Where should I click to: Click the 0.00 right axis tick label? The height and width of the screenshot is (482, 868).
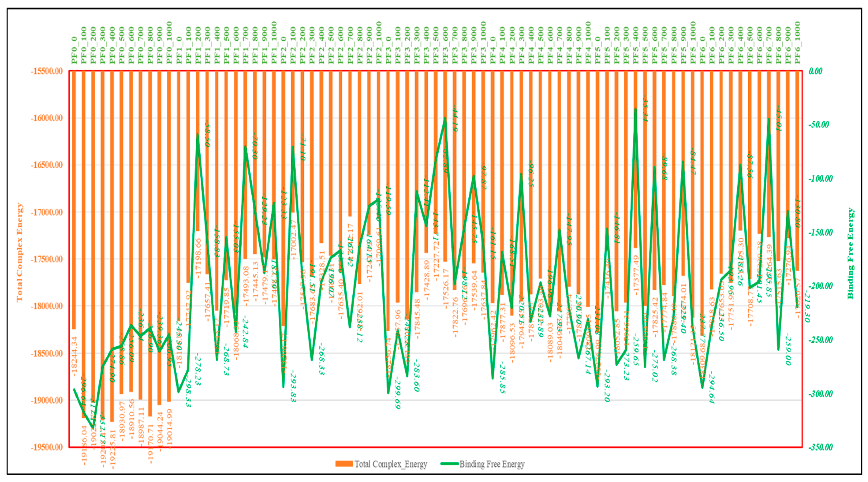click(x=816, y=71)
